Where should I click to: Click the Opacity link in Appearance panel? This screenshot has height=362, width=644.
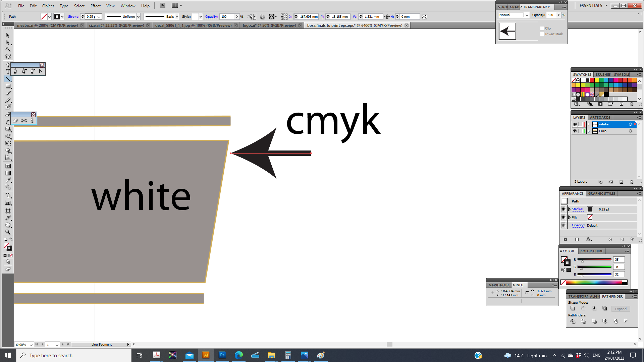578,225
